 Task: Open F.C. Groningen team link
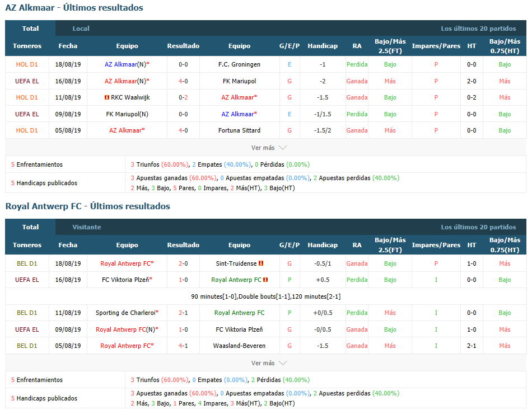[x=239, y=64]
